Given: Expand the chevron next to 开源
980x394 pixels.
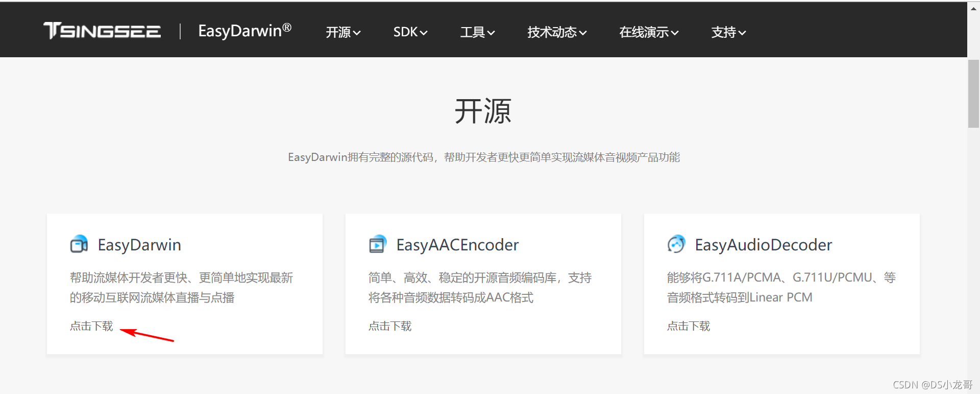Looking at the screenshot, I should click(357, 33).
